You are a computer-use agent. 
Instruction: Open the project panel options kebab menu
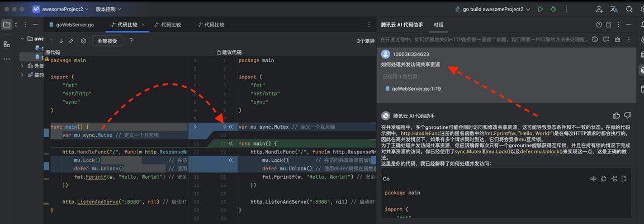(x=26, y=25)
